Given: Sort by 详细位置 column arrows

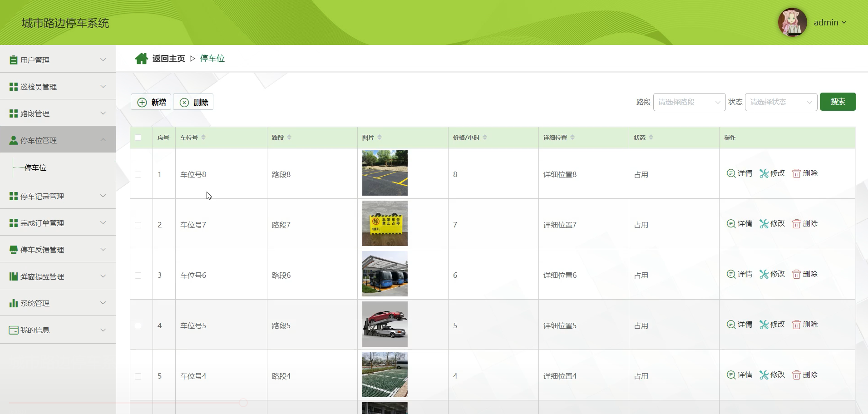Looking at the screenshot, I should 572,138.
